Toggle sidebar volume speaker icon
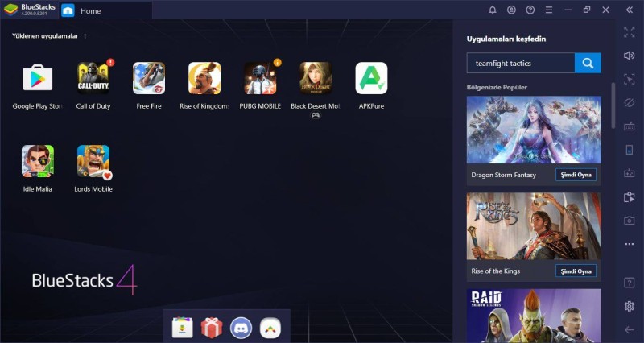The width and height of the screenshot is (644, 343). [630, 56]
